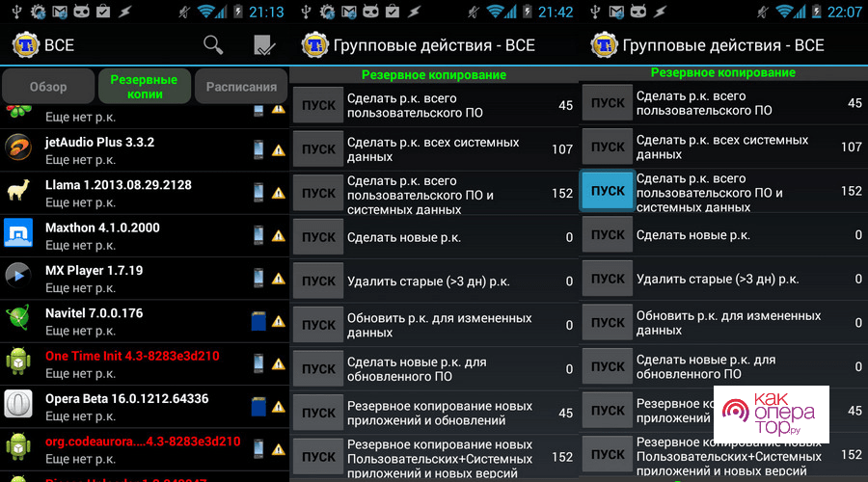Select the Резервные копии tab
The height and width of the screenshot is (482, 868).
(144, 87)
